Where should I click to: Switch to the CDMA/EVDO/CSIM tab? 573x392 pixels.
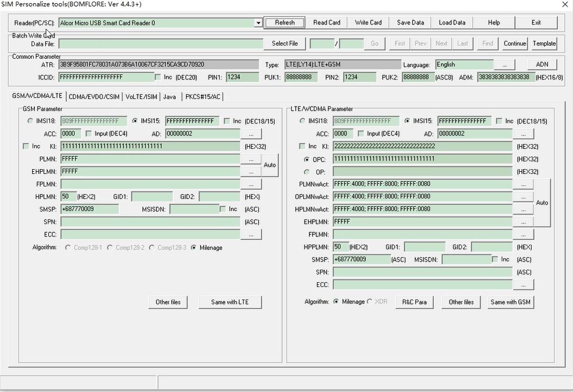94,97
